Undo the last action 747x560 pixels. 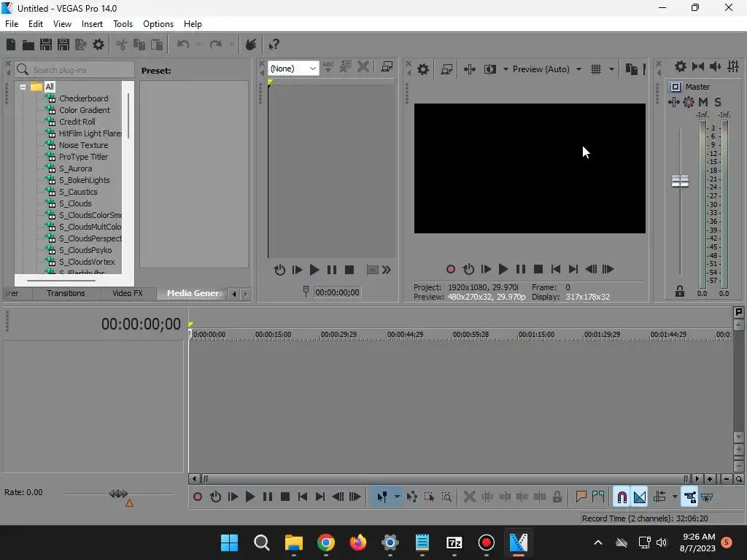tap(183, 44)
